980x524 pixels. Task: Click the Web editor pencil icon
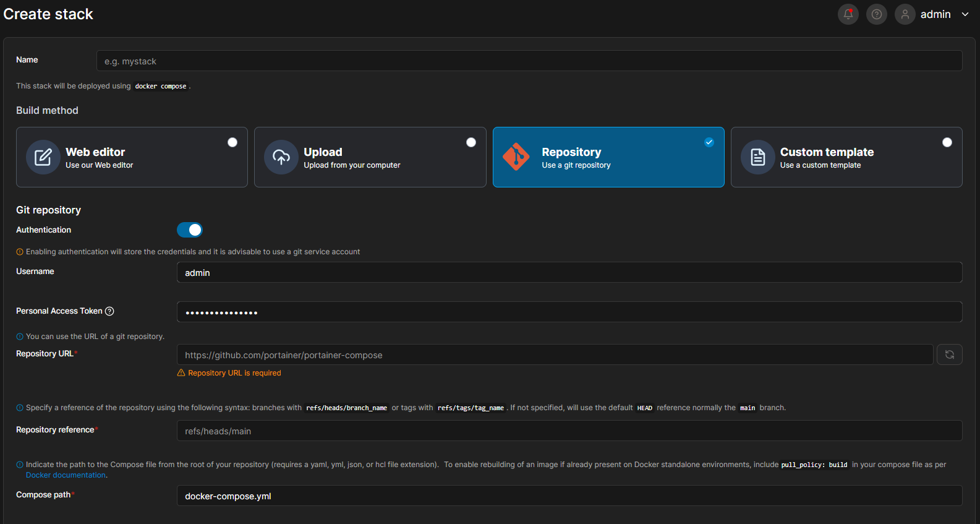(x=43, y=157)
